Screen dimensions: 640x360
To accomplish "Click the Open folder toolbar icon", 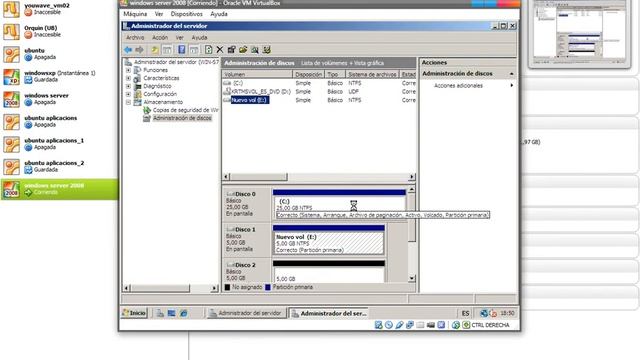I will point(243,50).
